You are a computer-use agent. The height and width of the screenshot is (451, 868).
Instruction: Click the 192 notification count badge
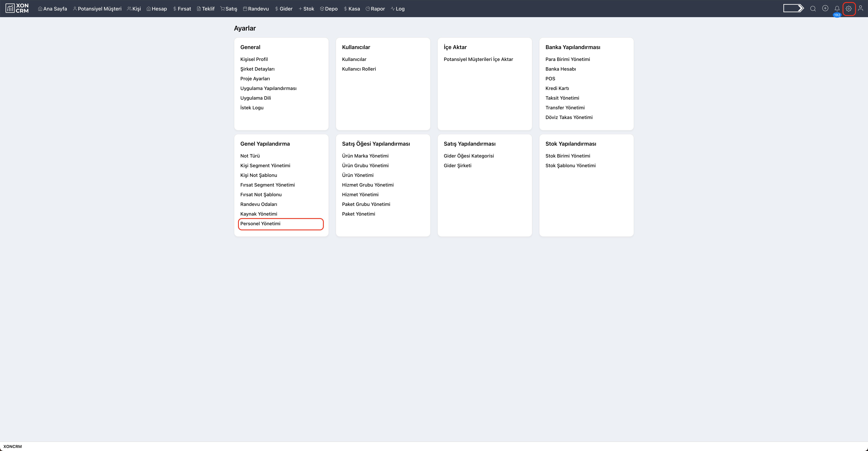[x=837, y=15]
